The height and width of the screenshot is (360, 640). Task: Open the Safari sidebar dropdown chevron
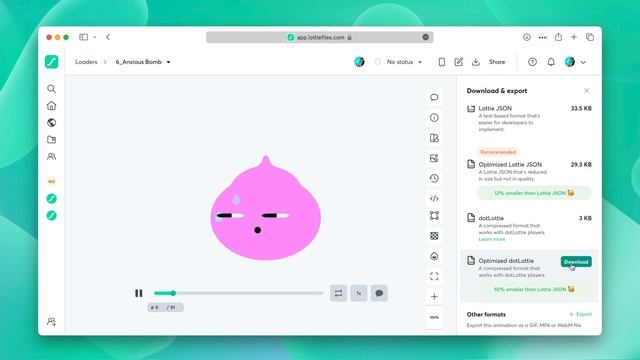coord(95,37)
